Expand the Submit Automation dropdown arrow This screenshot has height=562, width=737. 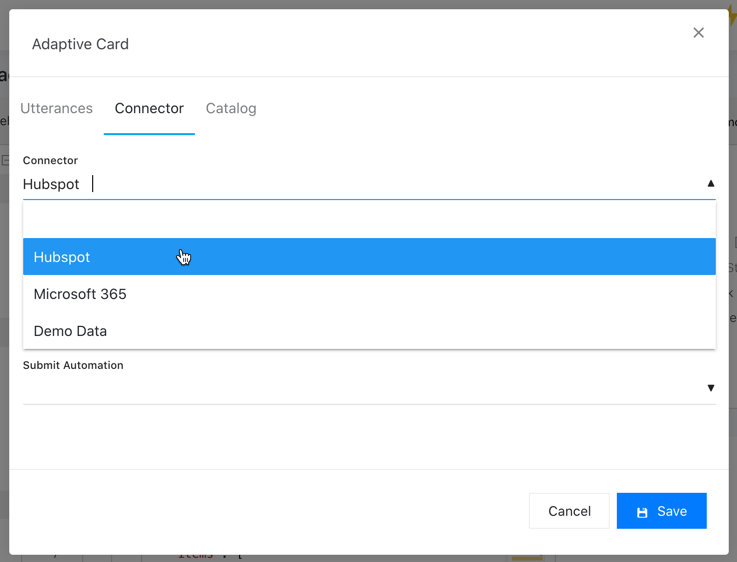point(711,388)
